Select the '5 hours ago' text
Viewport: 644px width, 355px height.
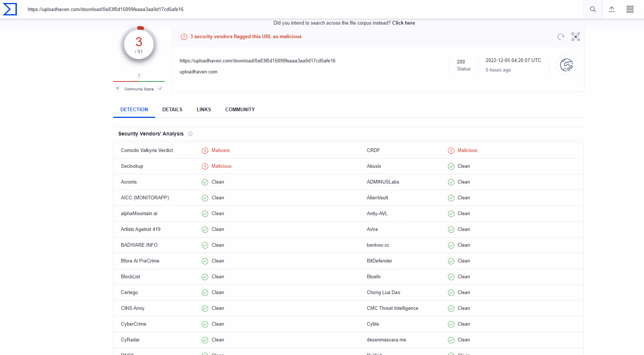point(498,70)
